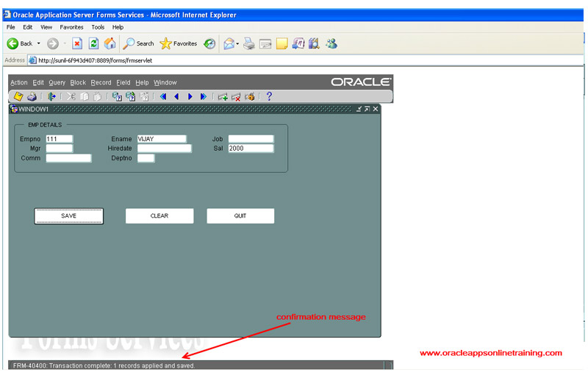Maximize the WINDOW1 form window

pos(367,109)
